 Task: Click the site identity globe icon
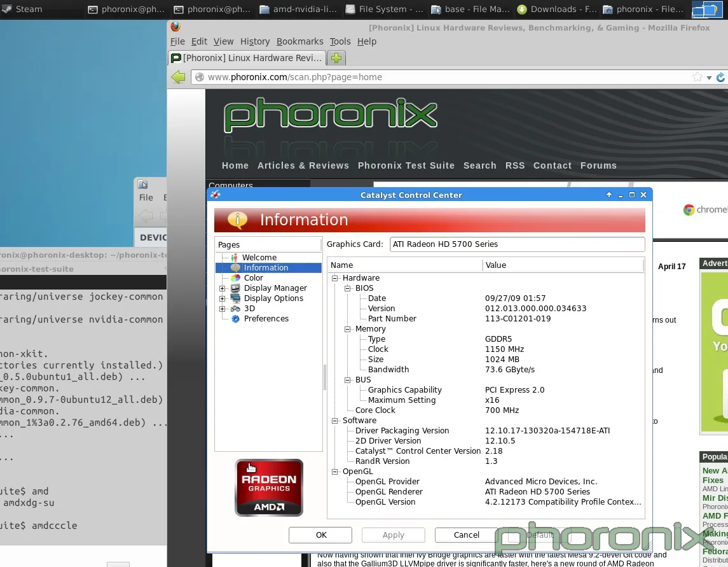[x=200, y=77]
